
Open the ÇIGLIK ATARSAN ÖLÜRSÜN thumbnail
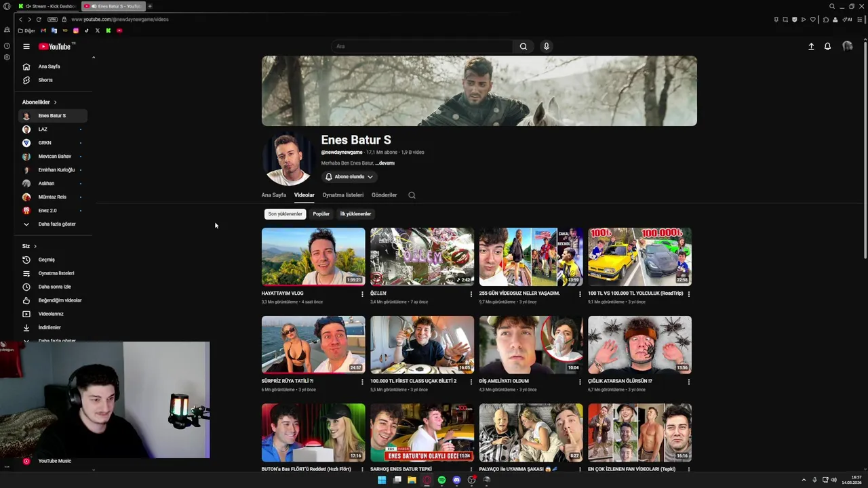(x=639, y=345)
